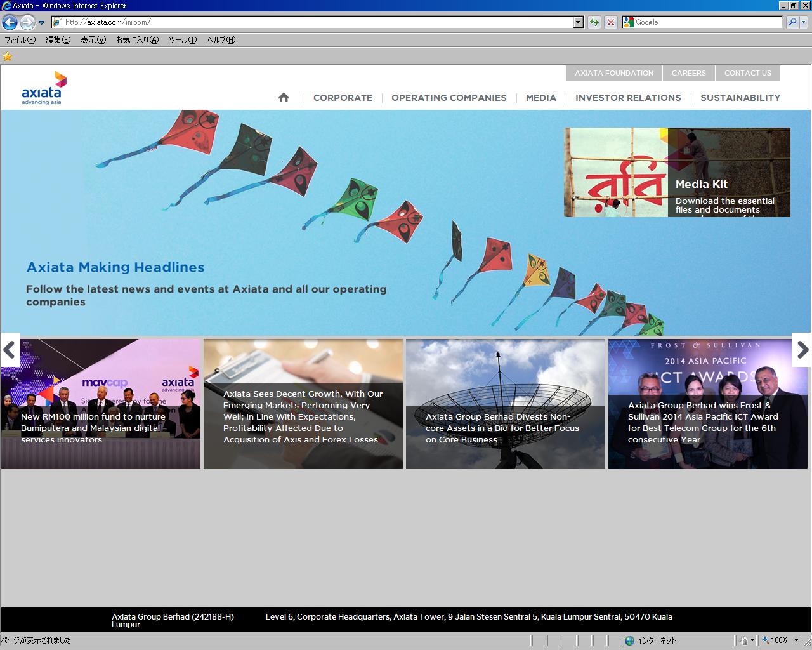Click the carousel previous arrow
Viewport: 812px width, 650px height.
point(10,350)
